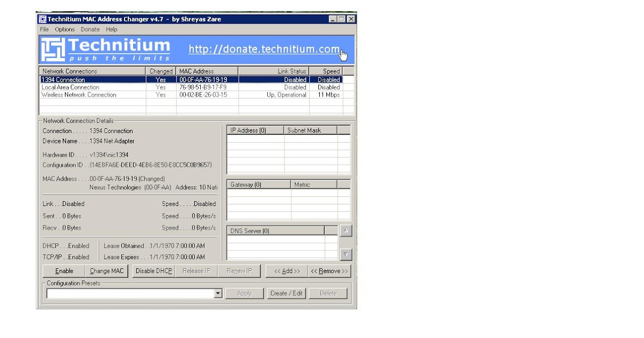Viewport: 644px width, 338px height.
Task: Click the Technitium logo icon in banner
Action: pyautogui.click(x=53, y=49)
